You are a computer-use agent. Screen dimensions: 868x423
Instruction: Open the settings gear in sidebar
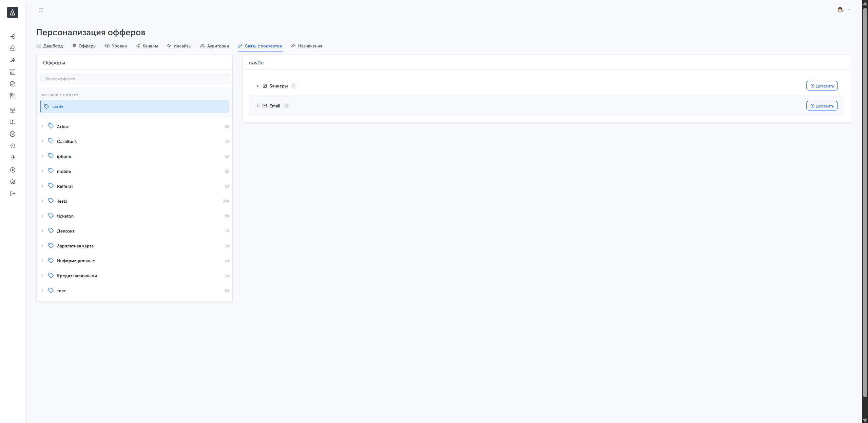pos(13,182)
